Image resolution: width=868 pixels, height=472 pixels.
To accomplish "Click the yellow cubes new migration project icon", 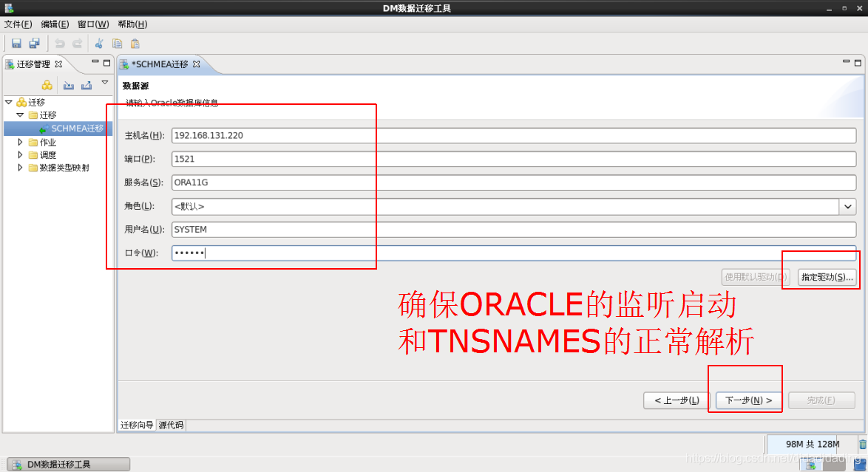I will [x=47, y=85].
